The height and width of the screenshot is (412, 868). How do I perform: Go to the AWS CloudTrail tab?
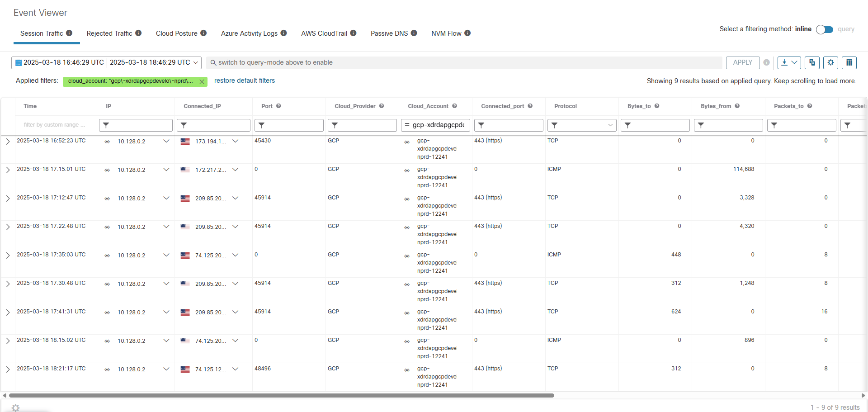tap(324, 33)
